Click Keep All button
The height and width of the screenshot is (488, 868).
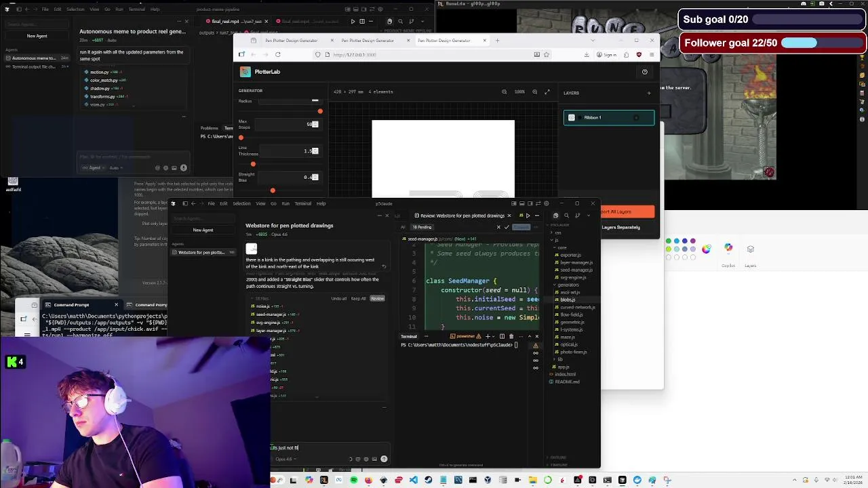pos(358,298)
